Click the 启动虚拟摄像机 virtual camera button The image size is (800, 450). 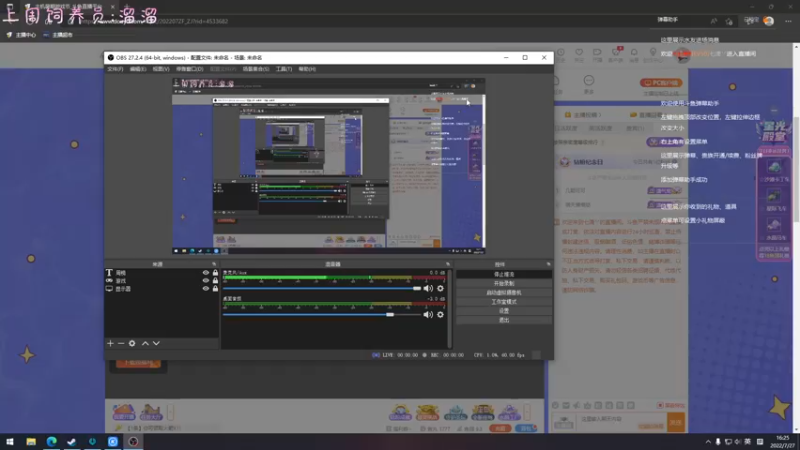coord(504,293)
